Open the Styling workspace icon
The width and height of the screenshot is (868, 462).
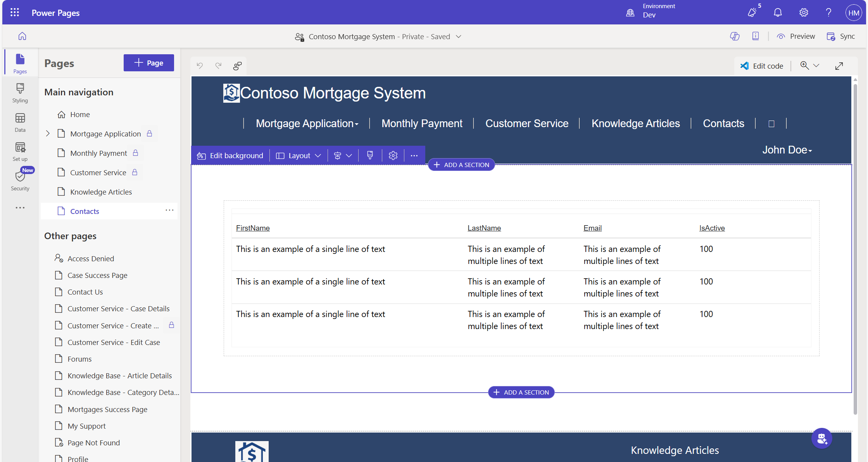coord(20,93)
